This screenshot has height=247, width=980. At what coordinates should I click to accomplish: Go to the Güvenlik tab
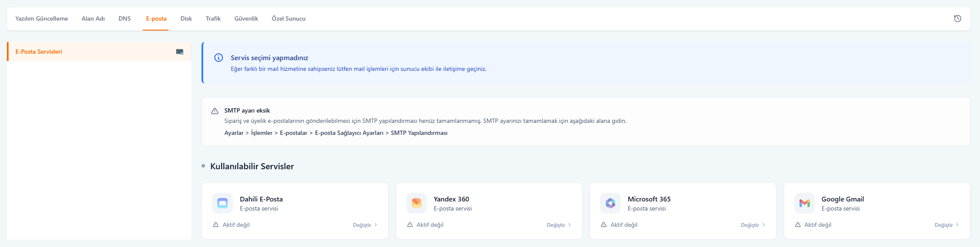pyautogui.click(x=246, y=18)
